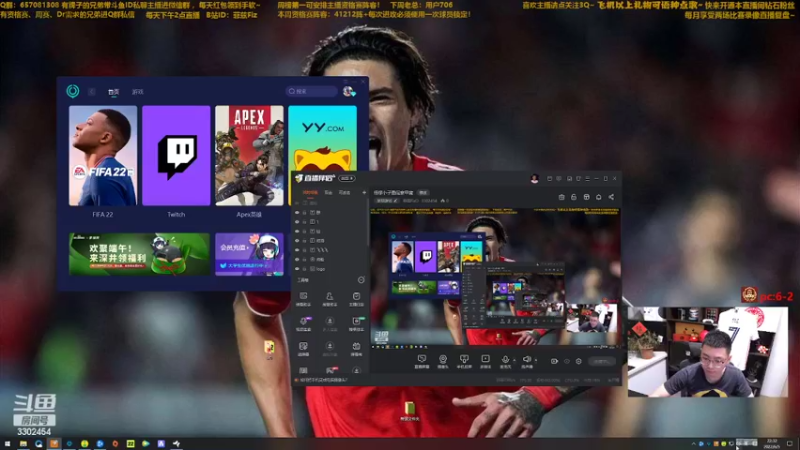Screen dimensions: 800x450
Task: Open the launcher user avatar
Action: [x=348, y=91]
